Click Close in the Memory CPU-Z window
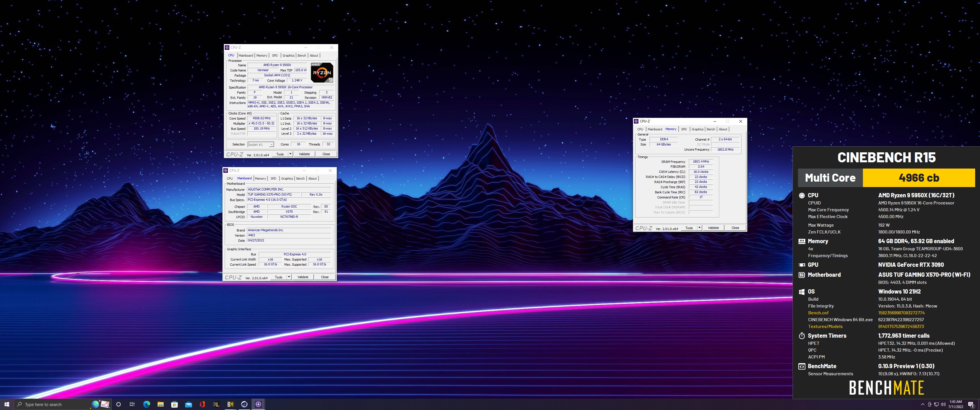This screenshot has width=980, height=410. pos(735,228)
